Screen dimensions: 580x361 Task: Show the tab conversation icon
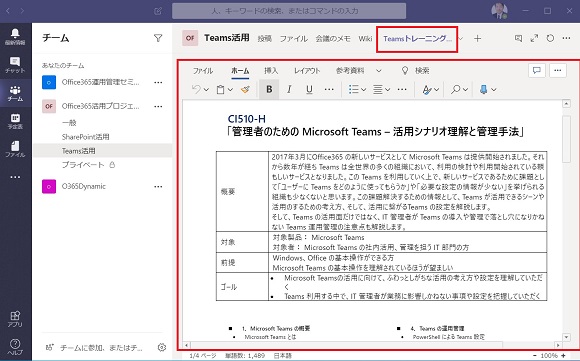click(518, 38)
